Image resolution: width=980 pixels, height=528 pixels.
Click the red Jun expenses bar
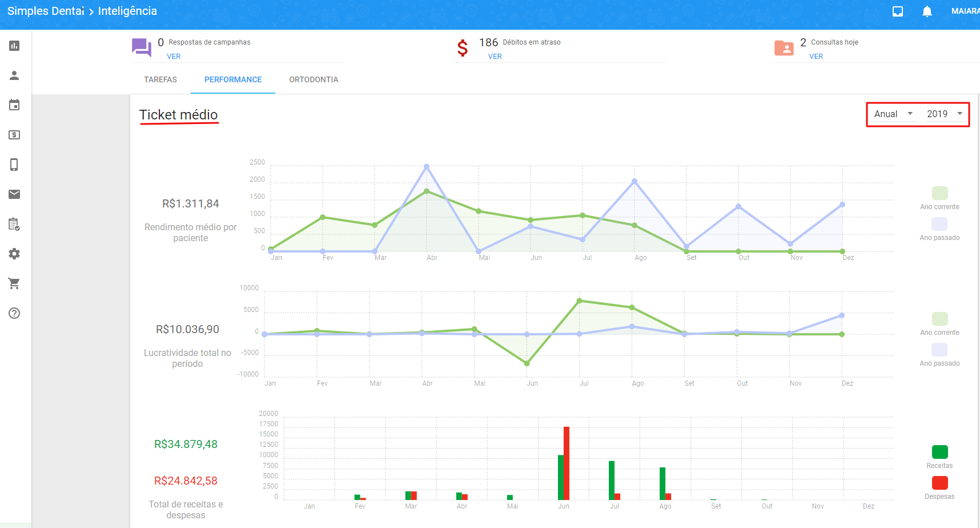[x=567, y=463]
